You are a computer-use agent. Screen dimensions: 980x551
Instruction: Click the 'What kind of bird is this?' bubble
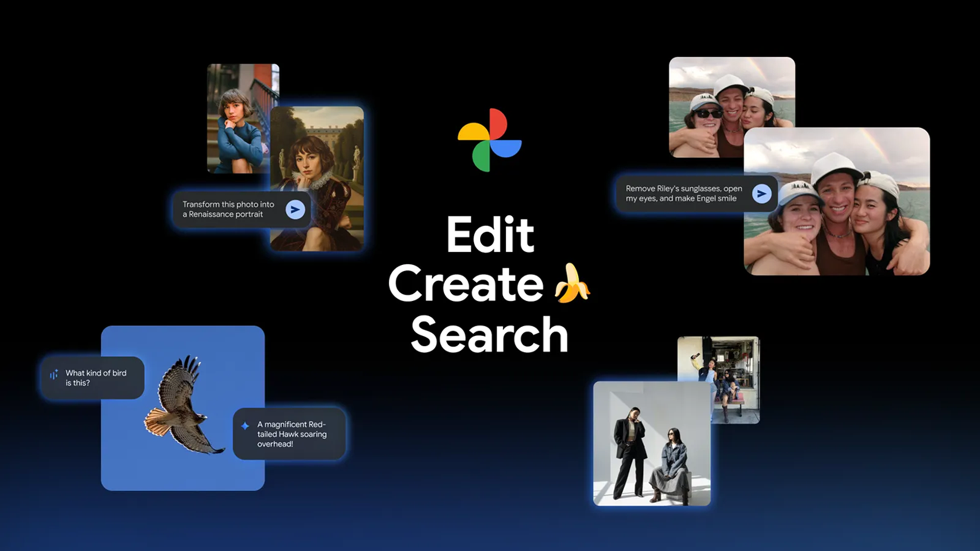coord(94,379)
